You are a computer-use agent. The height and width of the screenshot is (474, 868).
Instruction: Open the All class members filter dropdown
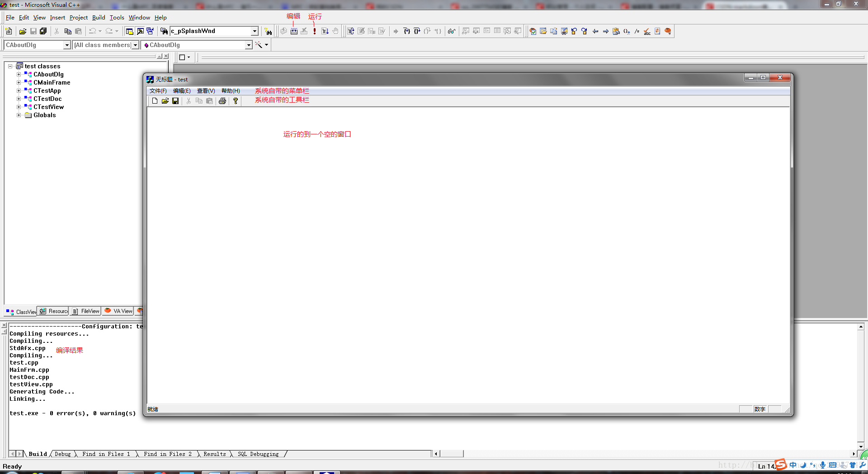click(135, 45)
